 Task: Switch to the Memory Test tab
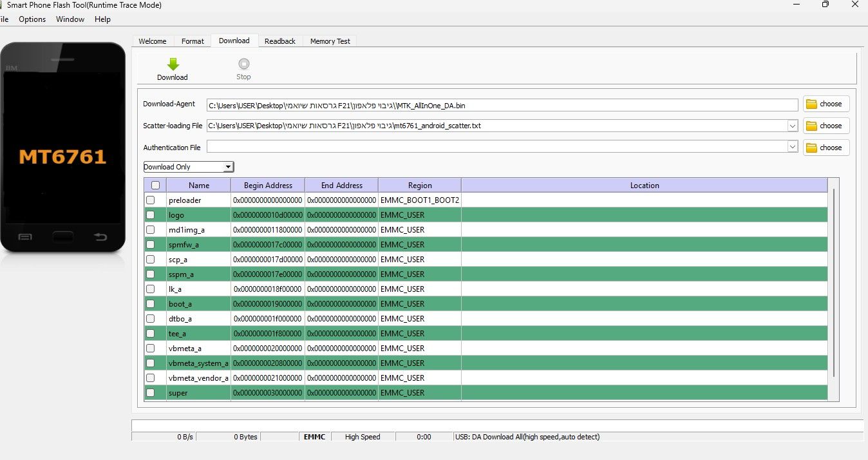click(x=330, y=41)
